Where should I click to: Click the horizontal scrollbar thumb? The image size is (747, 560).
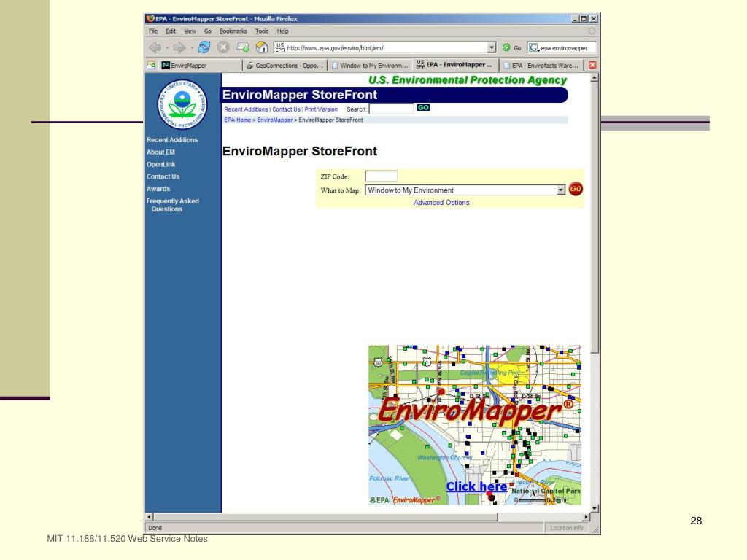[x=326, y=517]
